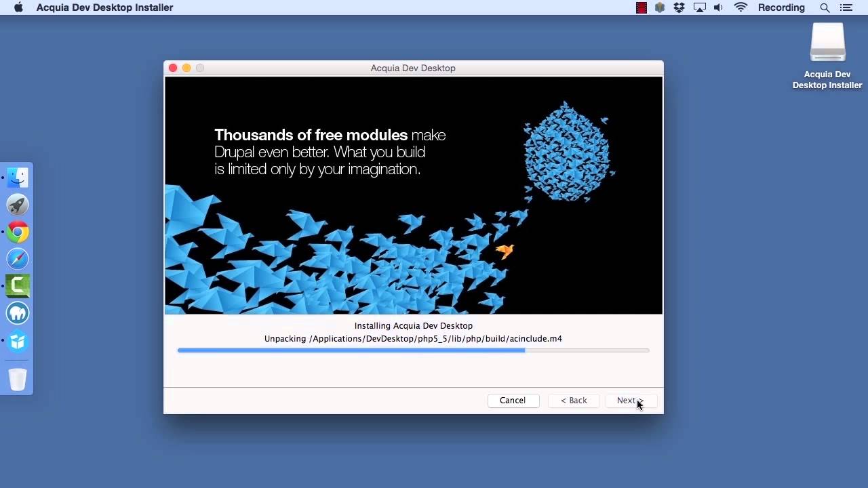This screenshot has width=868, height=488.
Task: Open Camtasia green C icon in Dock
Action: coord(18,286)
